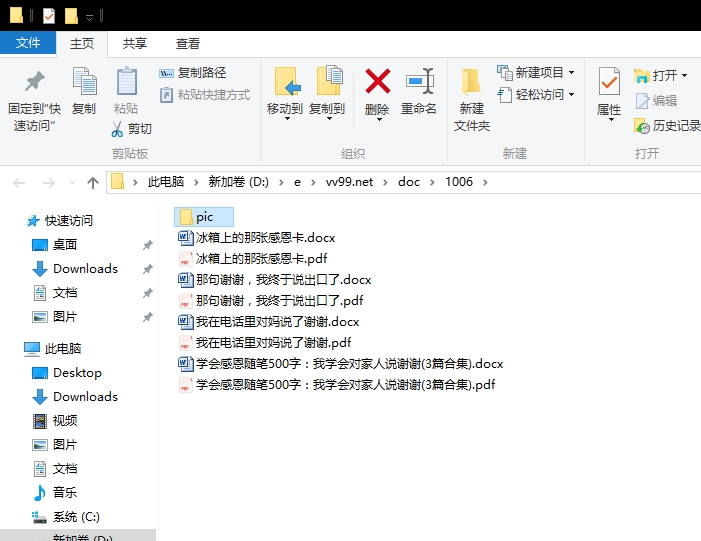Open Properties (属性) icon
Screen dimensions: 701x541
coord(609,81)
